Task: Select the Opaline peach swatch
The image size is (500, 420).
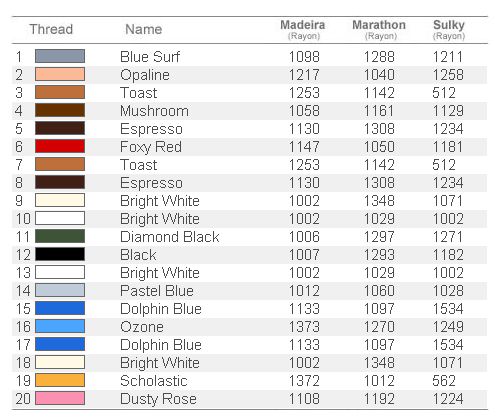Action: coord(60,74)
